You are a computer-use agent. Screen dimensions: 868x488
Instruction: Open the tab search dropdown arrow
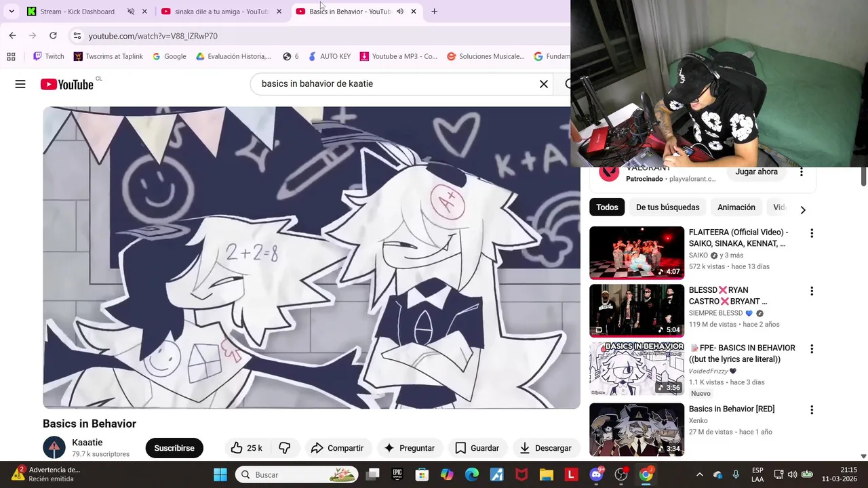click(x=12, y=12)
